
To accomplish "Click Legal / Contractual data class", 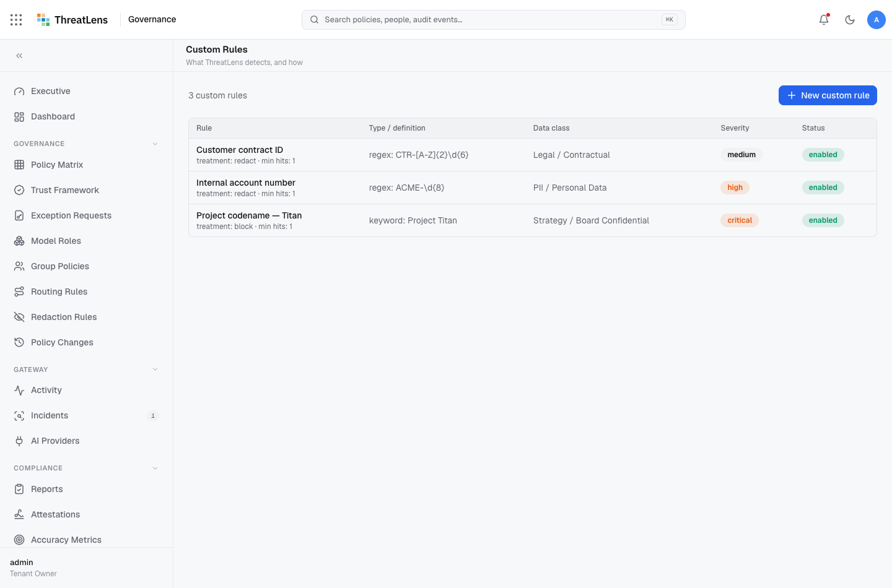I will [x=572, y=155].
